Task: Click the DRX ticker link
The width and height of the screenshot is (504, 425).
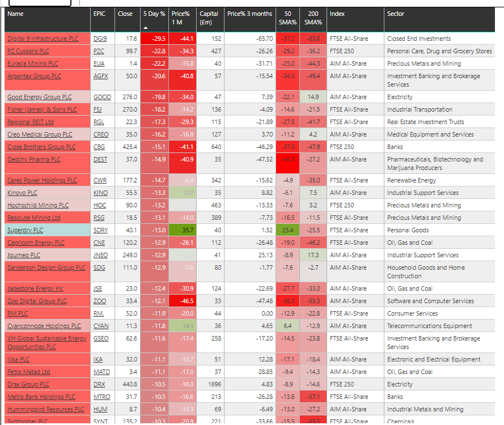Action: coord(99,385)
